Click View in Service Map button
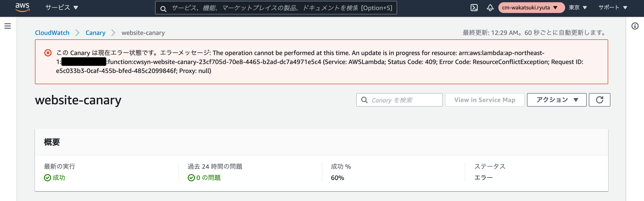The width and height of the screenshot is (644, 201). [x=484, y=100]
